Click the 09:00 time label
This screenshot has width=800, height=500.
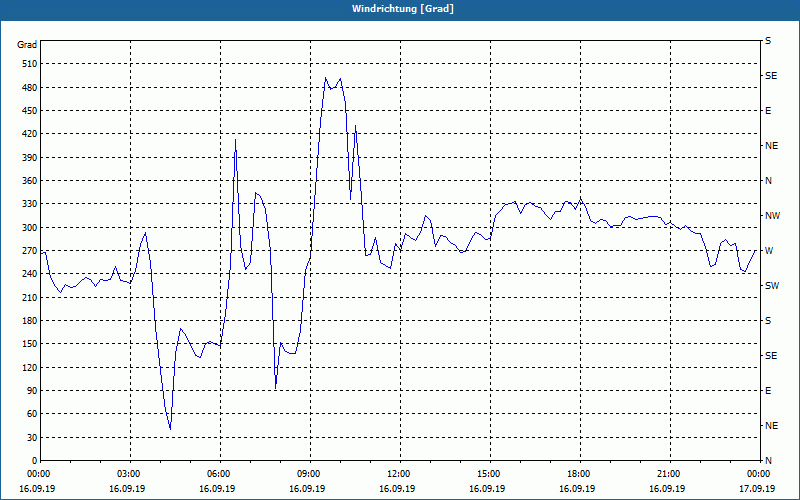pyautogui.click(x=307, y=473)
